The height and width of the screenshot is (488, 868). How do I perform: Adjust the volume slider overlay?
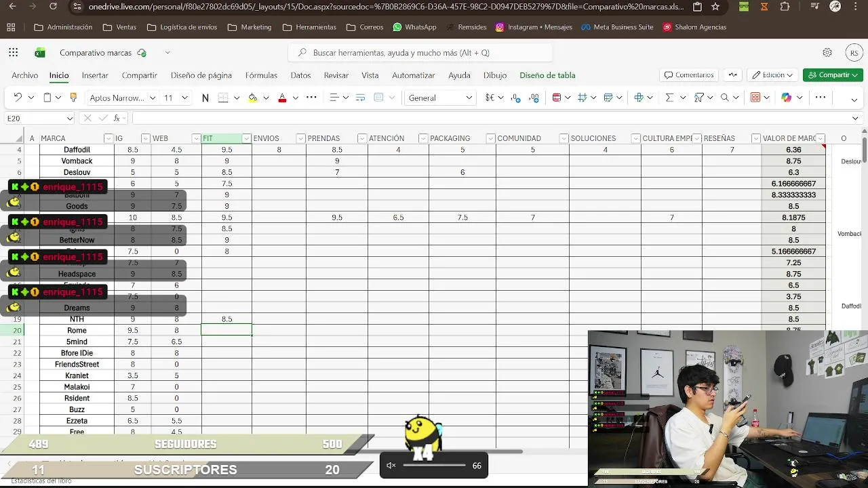coord(434,466)
